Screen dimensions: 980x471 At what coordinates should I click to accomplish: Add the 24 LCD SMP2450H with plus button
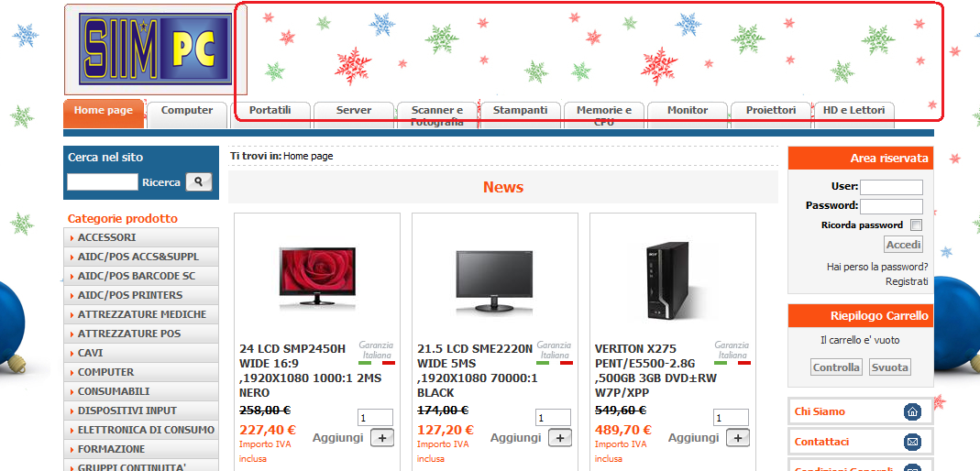tap(382, 438)
